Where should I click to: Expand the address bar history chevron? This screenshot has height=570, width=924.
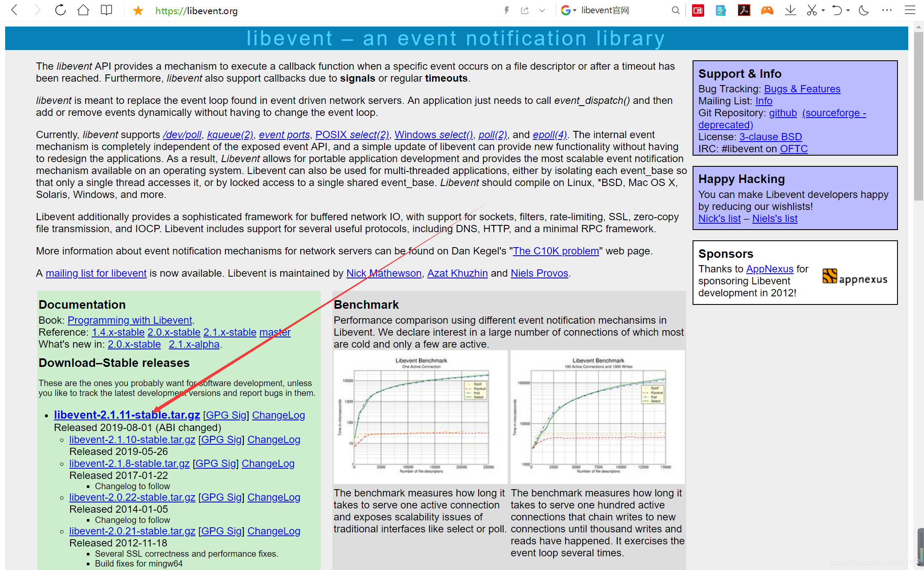coord(542,10)
